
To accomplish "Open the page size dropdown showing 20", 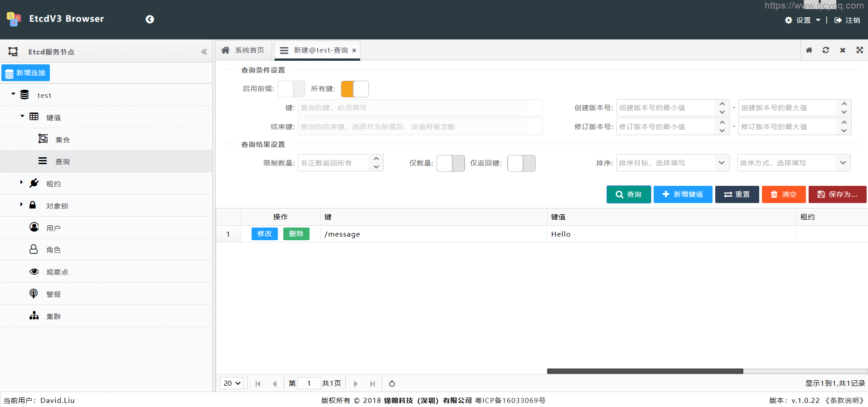I will coord(232,383).
